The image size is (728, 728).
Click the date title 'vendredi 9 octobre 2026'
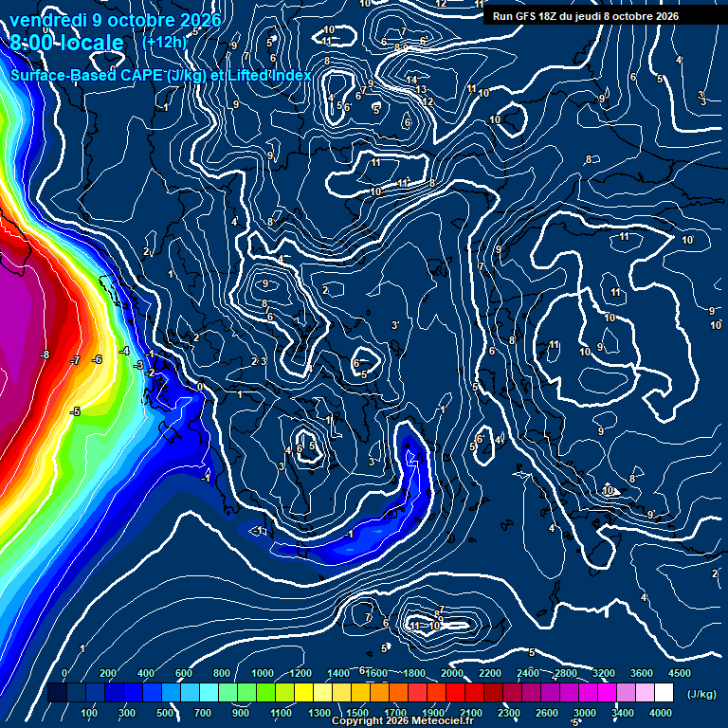pyautogui.click(x=115, y=20)
